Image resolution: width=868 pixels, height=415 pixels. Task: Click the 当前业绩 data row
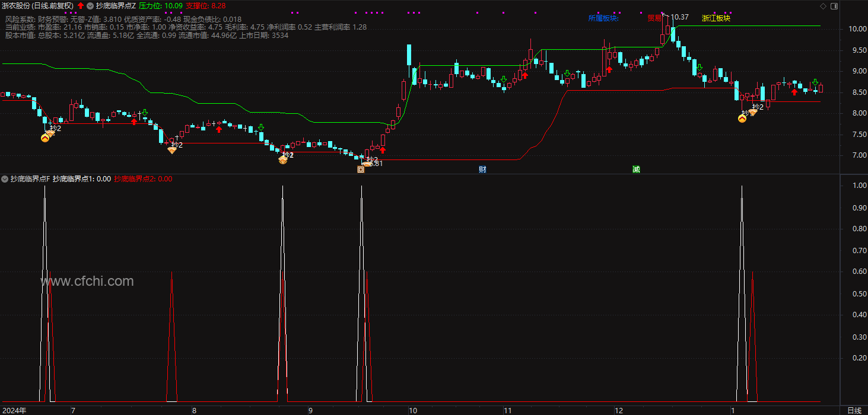tap(186, 27)
